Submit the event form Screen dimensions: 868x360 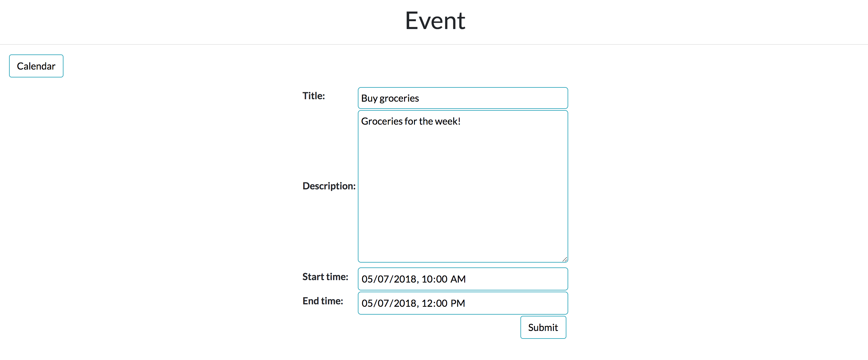(x=543, y=327)
